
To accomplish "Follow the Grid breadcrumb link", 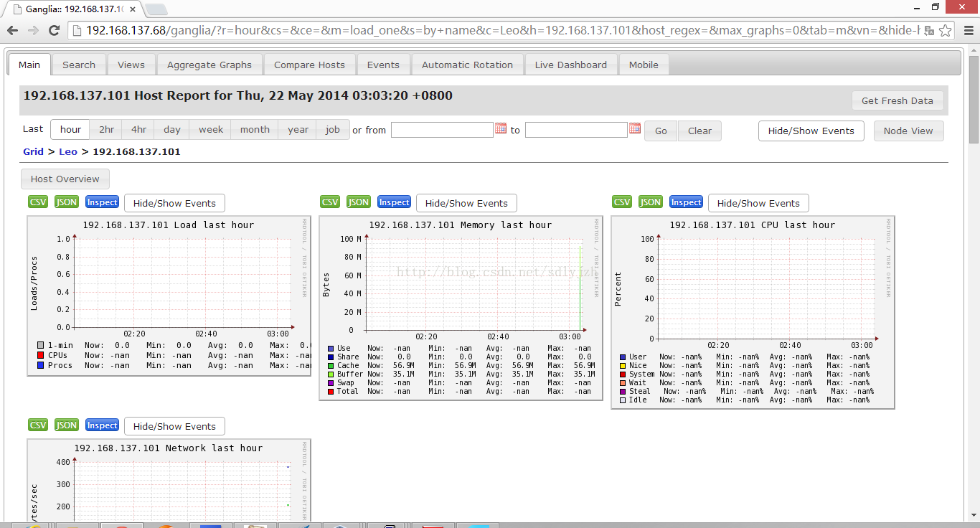I will (x=33, y=151).
